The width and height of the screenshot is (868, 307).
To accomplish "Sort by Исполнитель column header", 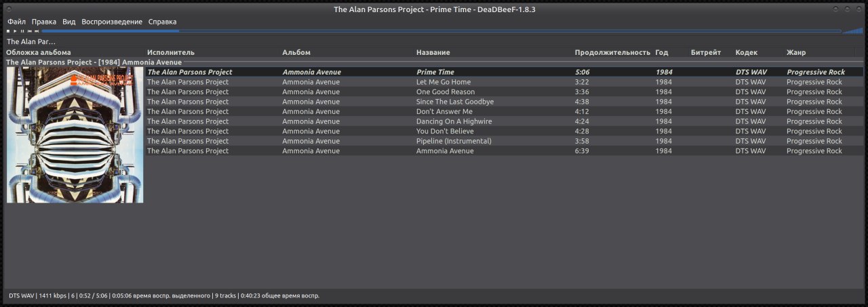I will (x=171, y=52).
